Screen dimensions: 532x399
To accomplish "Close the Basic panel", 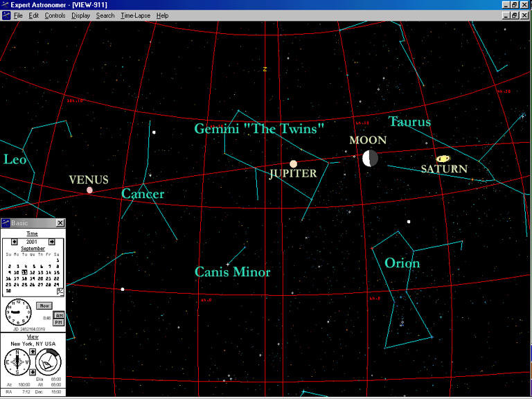I will [60, 223].
